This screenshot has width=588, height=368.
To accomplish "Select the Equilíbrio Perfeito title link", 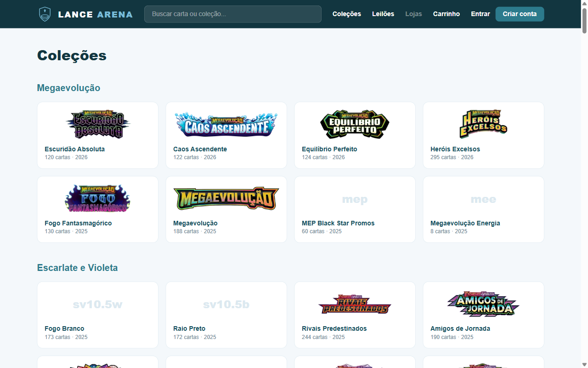I will click(x=329, y=149).
